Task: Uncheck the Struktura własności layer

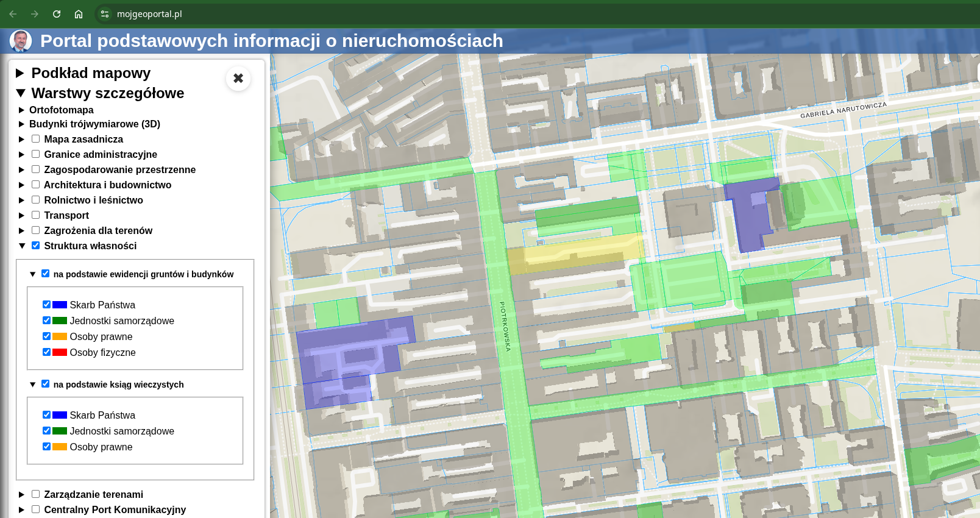Action: point(36,246)
